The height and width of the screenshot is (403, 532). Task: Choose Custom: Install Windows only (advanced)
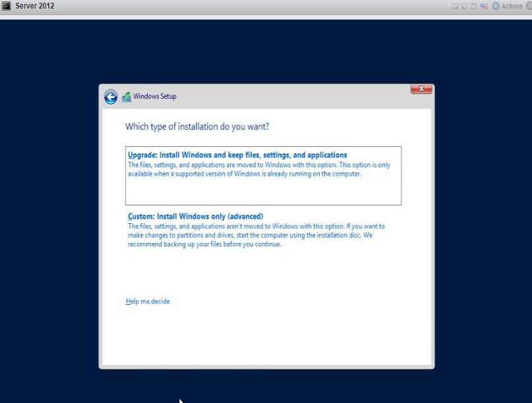(195, 216)
